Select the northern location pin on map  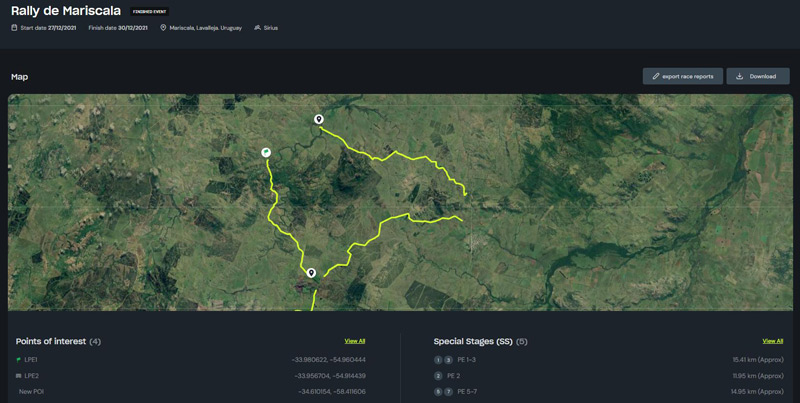tap(318, 119)
